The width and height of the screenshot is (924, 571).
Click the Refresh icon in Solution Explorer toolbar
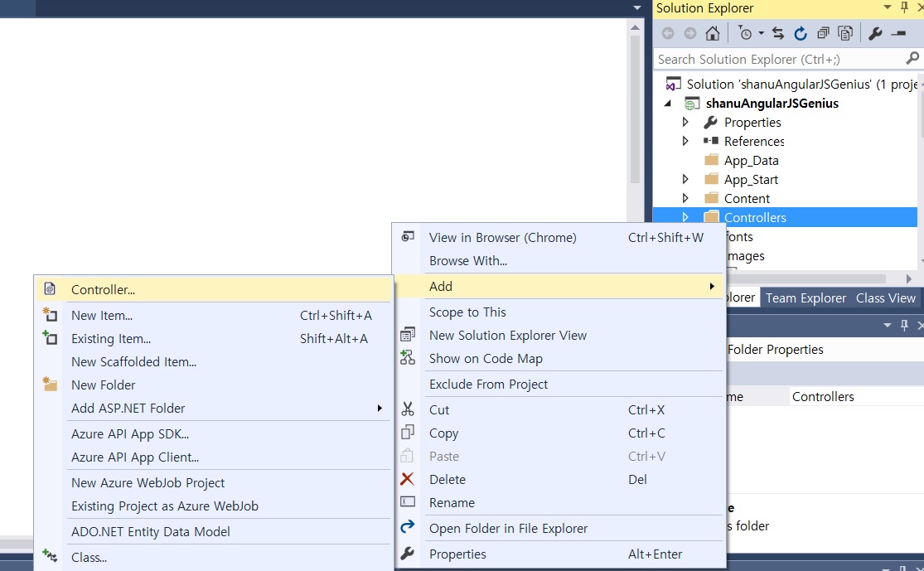click(800, 34)
